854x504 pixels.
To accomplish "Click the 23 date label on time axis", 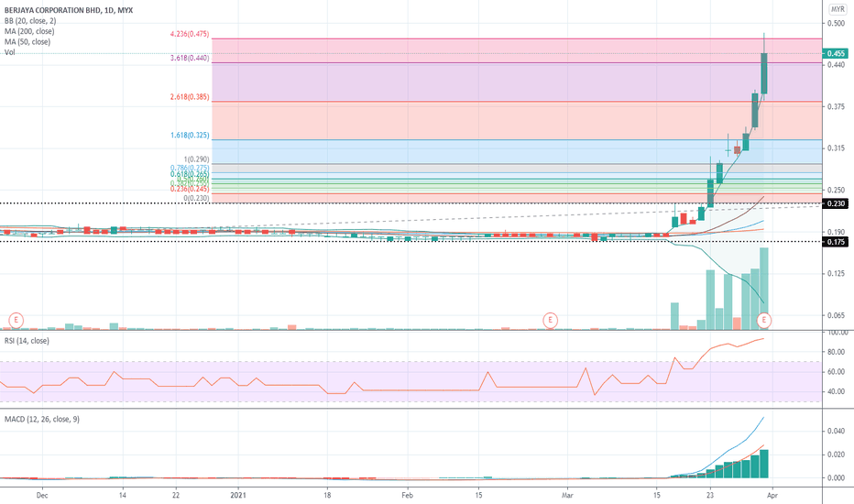I will click(x=709, y=495).
